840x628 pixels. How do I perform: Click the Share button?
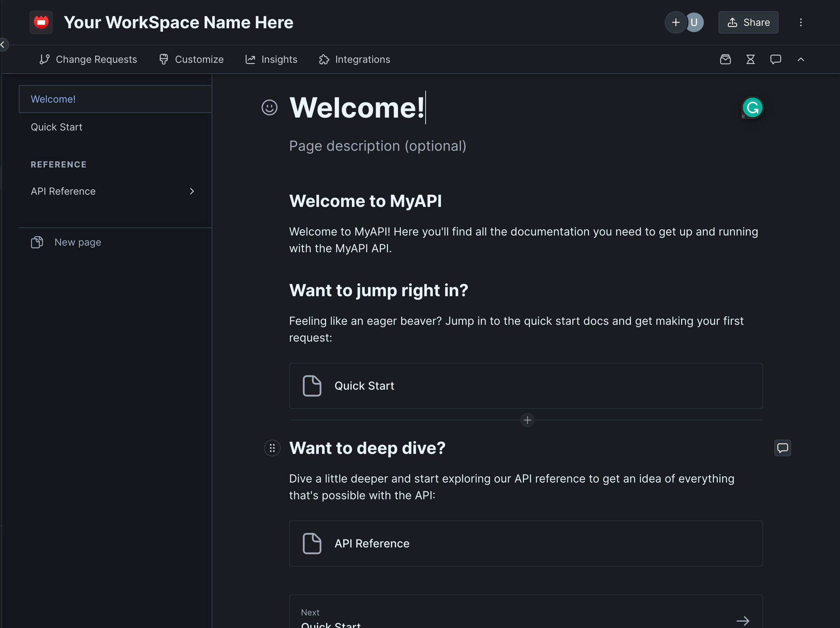pyautogui.click(x=748, y=22)
